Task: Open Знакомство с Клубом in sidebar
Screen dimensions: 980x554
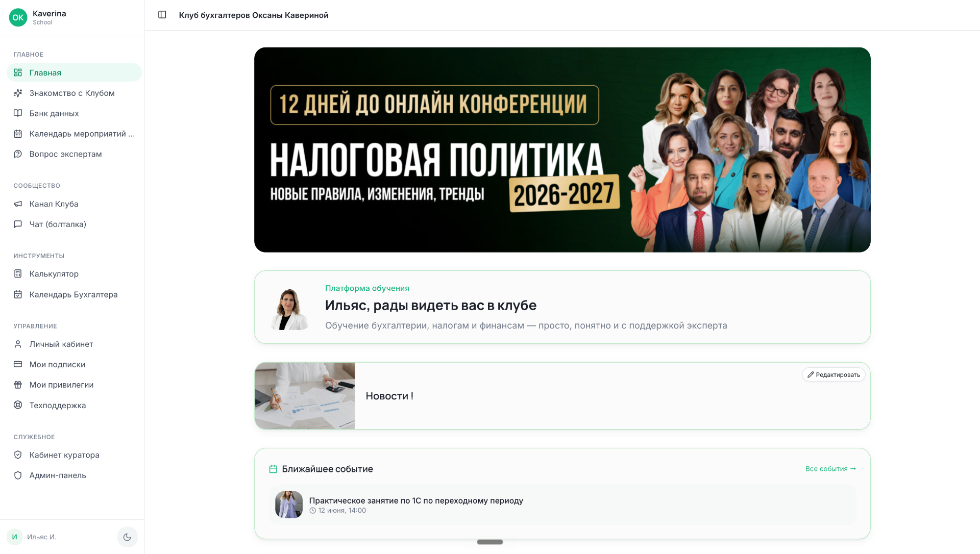Action: tap(74, 93)
